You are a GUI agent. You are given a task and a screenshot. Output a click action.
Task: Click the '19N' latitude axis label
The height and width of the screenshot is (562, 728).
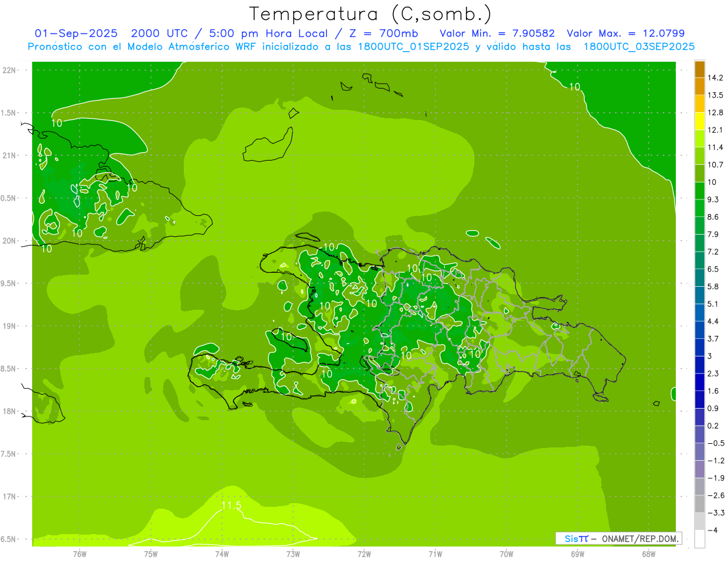point(9,326)
